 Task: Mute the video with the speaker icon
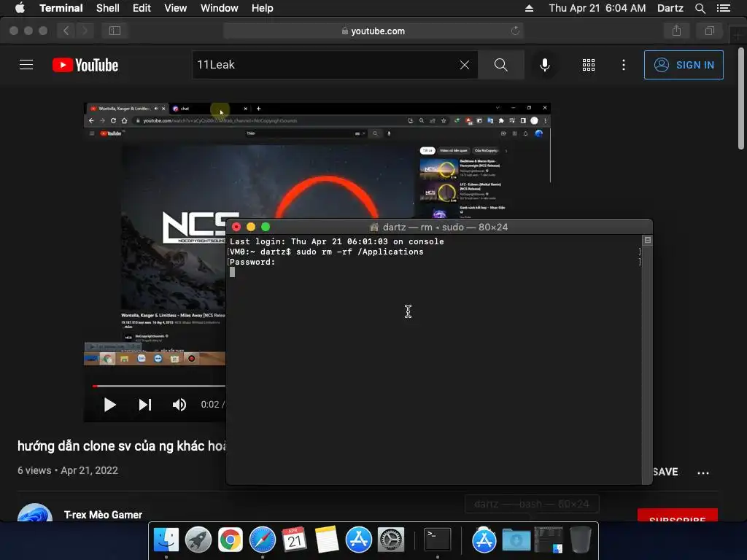(x=179, y=405)
